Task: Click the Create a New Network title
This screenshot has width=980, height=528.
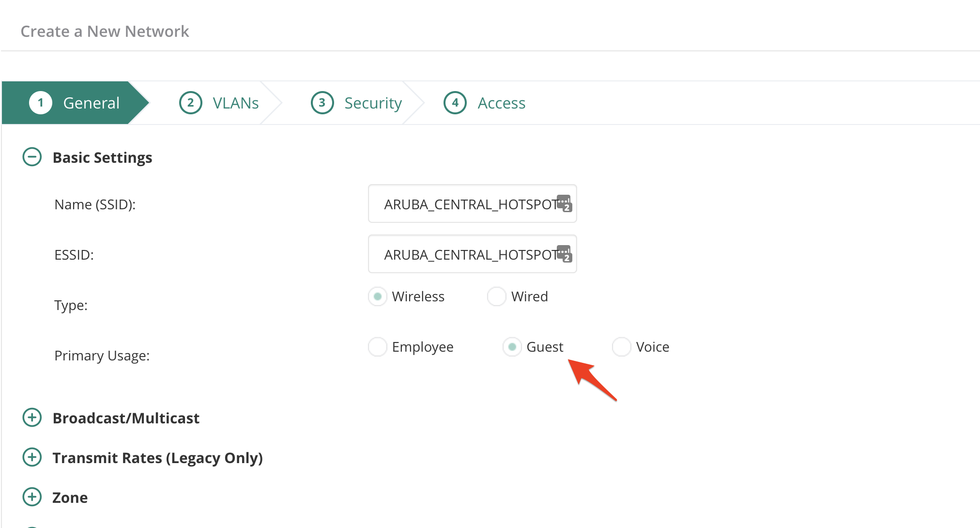Action: click(x=105, y=31)
